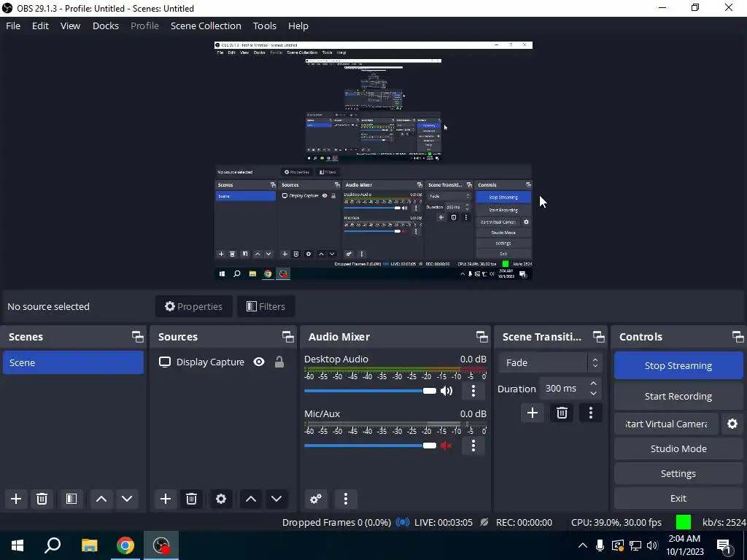Open Desktop Audio three-dot options
The height and width of the screenshot is (560, 747).
pyautogui.click(x=473, y=391)
